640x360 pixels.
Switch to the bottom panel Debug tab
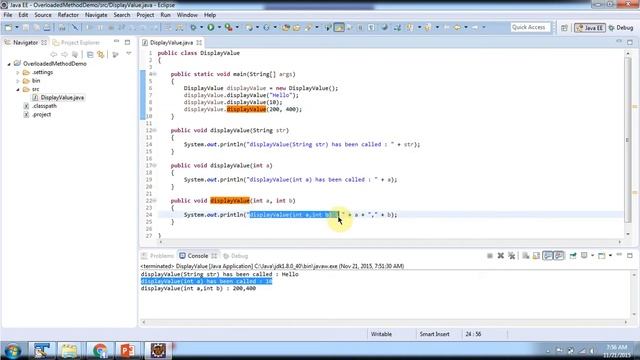236,256
